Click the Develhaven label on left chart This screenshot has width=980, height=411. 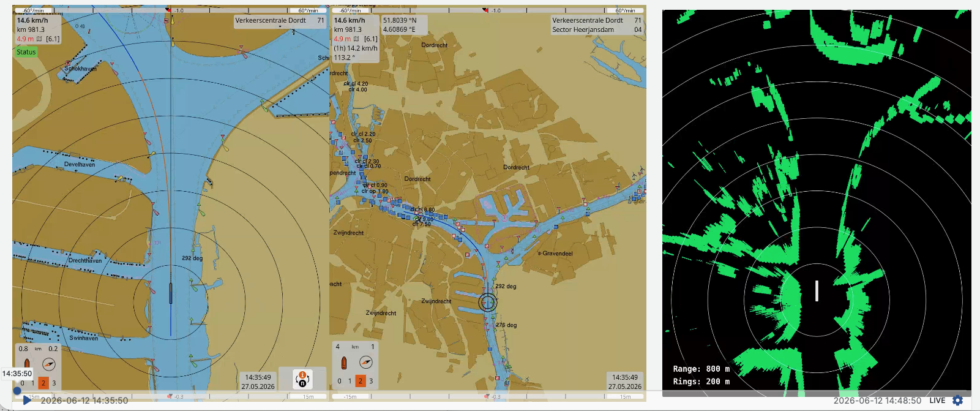(x=80, y=164)
